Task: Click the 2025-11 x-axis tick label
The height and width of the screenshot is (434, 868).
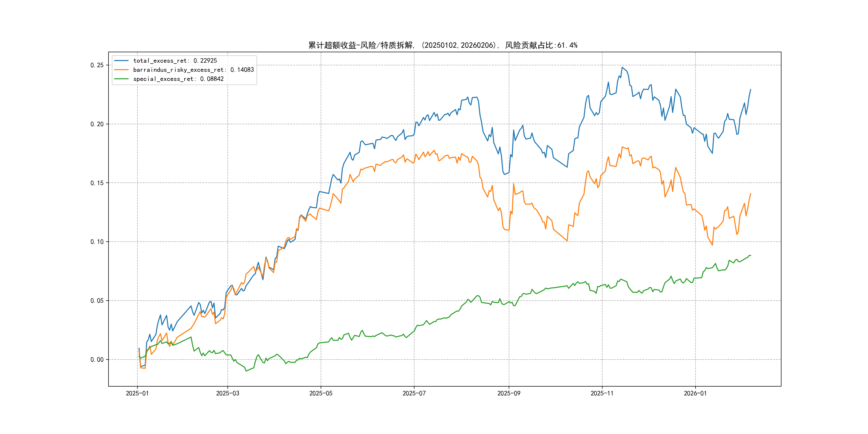Action: click(x=602, y=394)
